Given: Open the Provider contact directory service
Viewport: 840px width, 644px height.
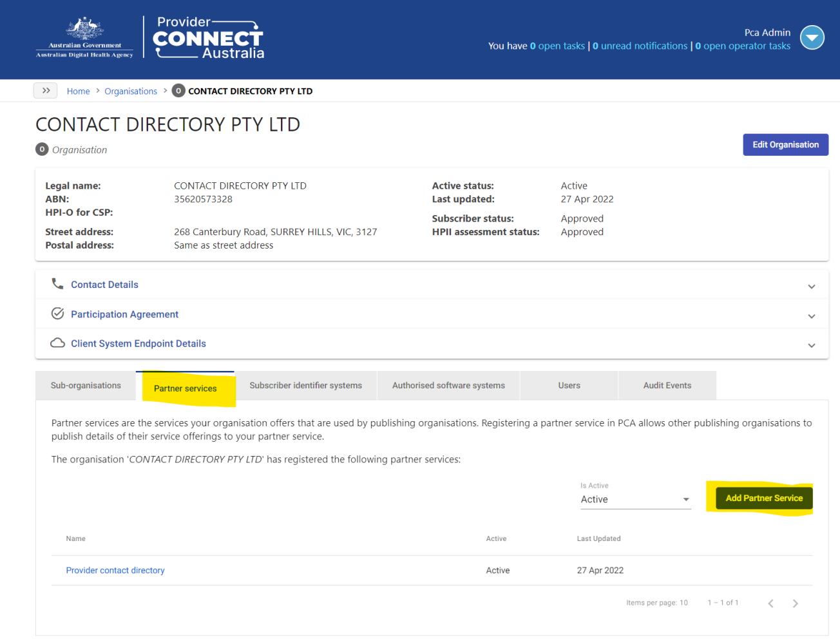Looking at the screenshot, I should 115,570.
